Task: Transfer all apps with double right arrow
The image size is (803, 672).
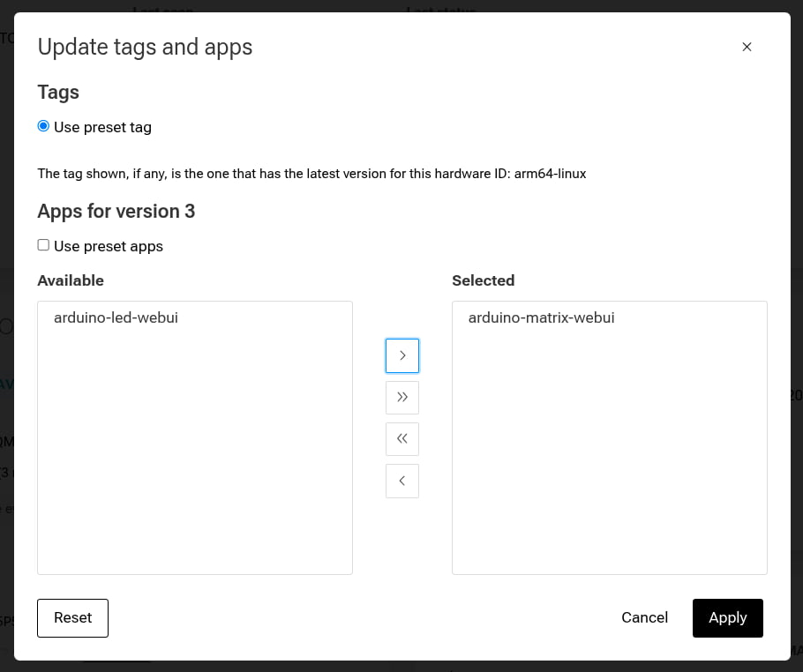Action: pos(401,397)
